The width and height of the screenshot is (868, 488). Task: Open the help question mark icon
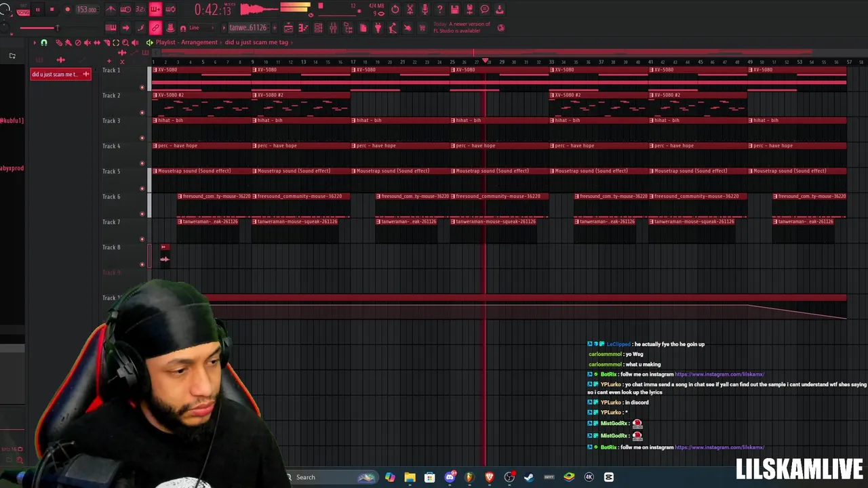(x=440, y=9)
